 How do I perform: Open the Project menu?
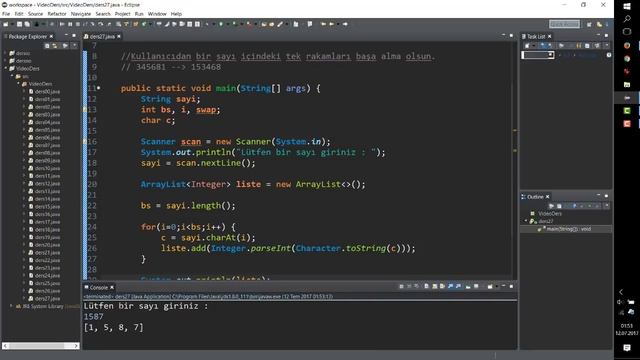click(x=122, y=14)
